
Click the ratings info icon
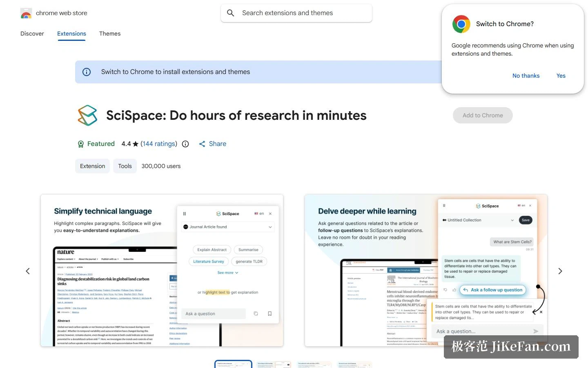pyautogui.click(x=185, y=144)
